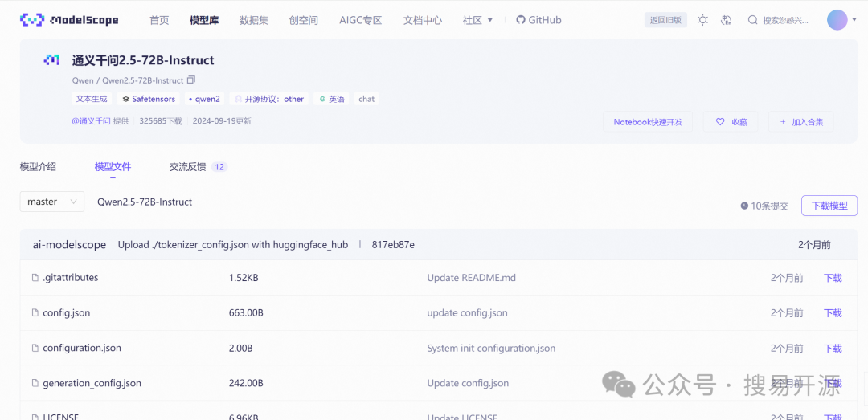This screenshot has height=420, width=868.
Task: Click the file icon for .gitattributes
Action: [35, 278]
